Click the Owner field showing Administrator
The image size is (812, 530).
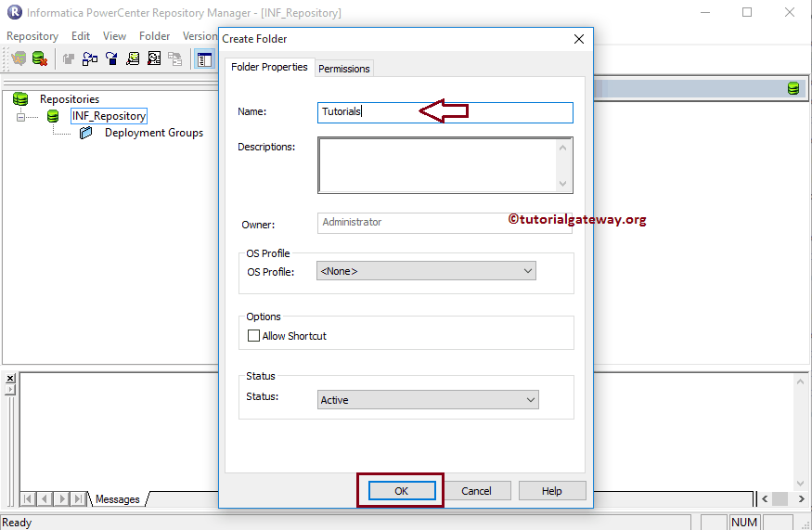point(445,223)
